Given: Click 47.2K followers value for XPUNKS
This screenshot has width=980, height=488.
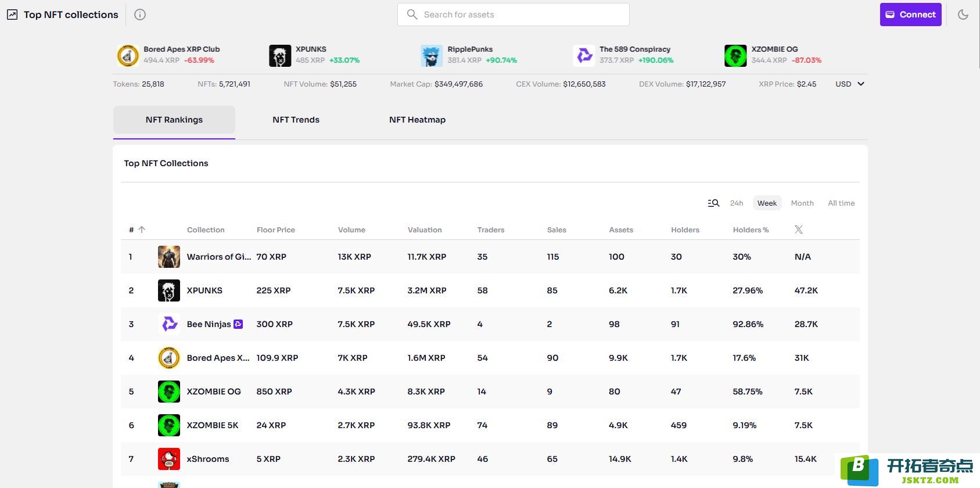Looking at the screenshot, I should click(x=806, y=290).
